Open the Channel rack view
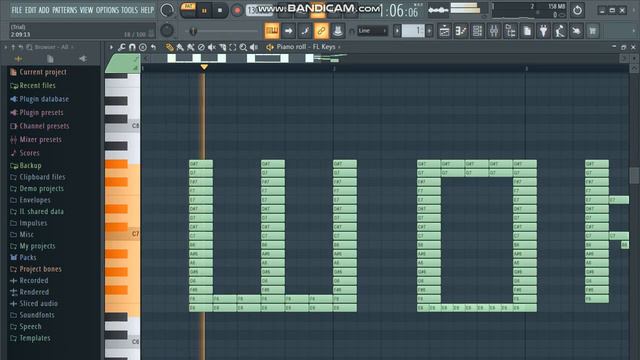Screen dimensions: 640x360 [x=477, y=31]
